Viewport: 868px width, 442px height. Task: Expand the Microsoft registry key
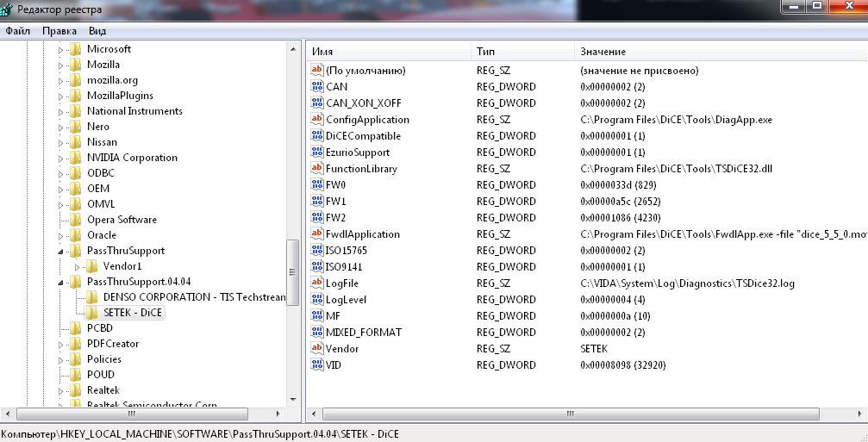click(x=61, y=49)
